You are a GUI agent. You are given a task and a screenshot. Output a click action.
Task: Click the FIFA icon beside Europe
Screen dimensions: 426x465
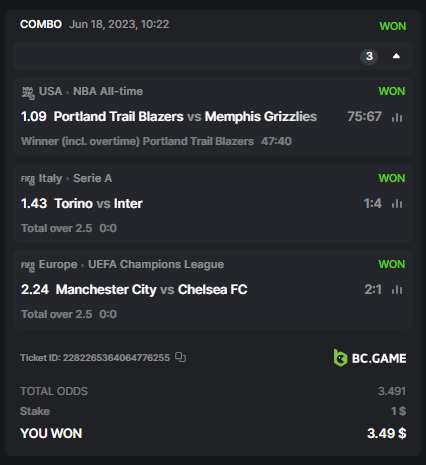pyautogui.click(x=28, y=266)
